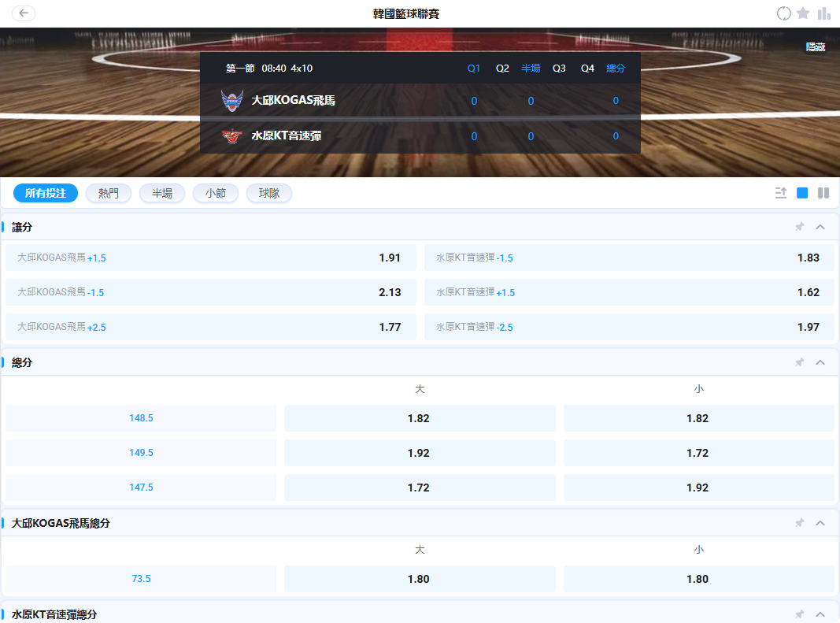Click the 水原KT音速彈 team logo in the scoreboard
This screenshot has height=623, width=840.
tap(232, 135)
